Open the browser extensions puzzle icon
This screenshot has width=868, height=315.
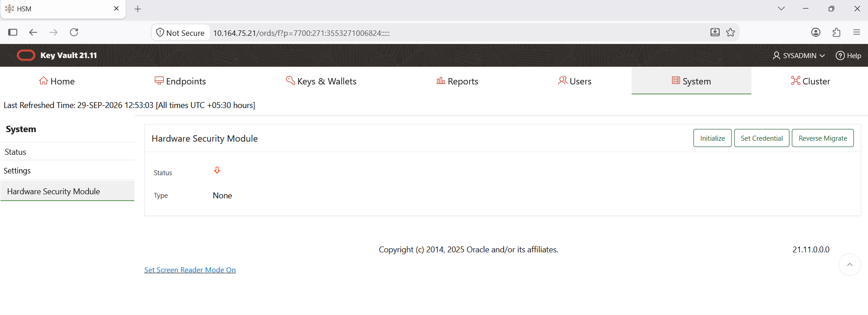837,32
